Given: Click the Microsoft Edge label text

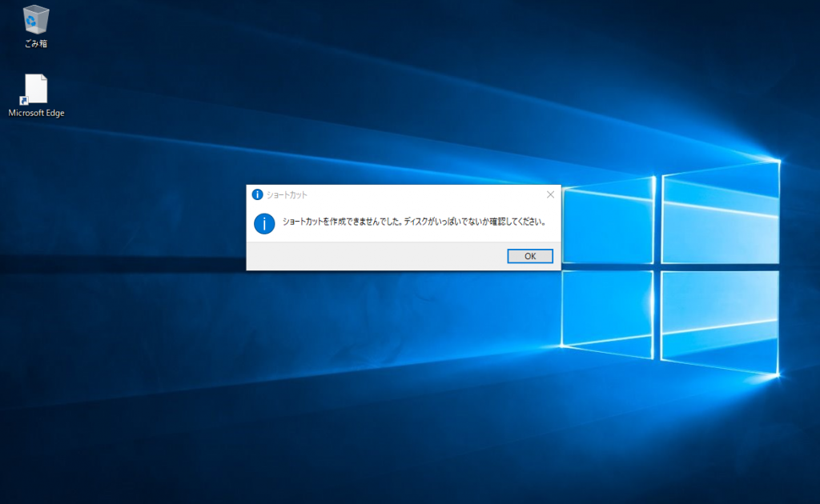Looking at the screenshot, I should (36, 113).
